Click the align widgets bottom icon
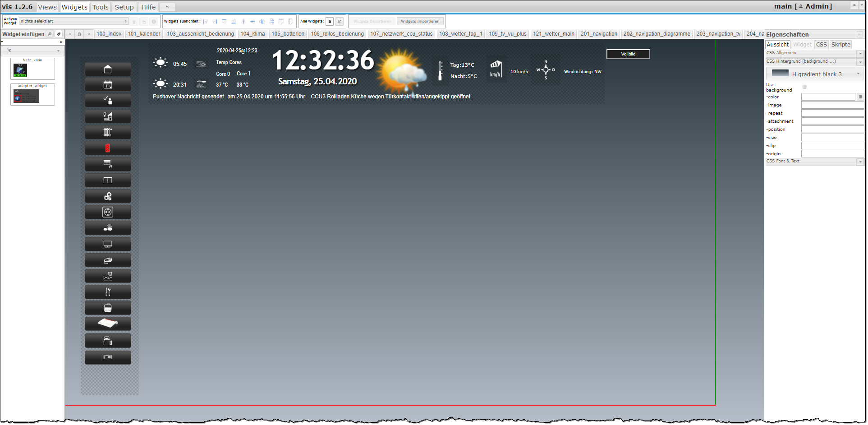The width and height of the screenshot is (868, 425). pyautogui.click(x=234, y=21)
